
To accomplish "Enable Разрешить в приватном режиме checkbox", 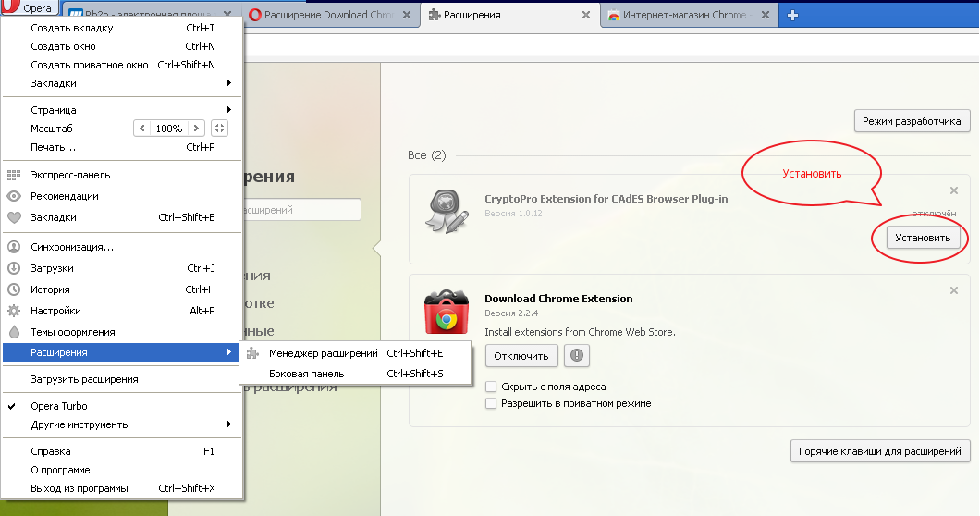I will coord(492,403).
